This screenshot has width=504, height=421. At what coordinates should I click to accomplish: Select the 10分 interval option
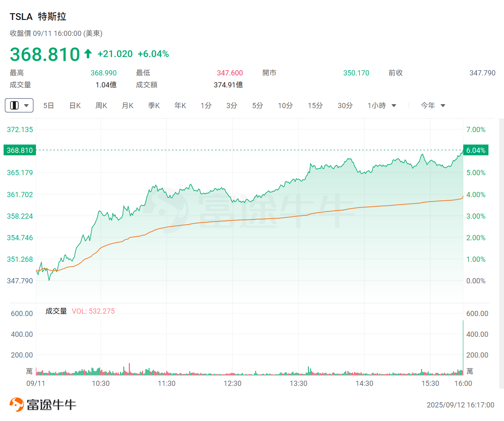[285, 105]
